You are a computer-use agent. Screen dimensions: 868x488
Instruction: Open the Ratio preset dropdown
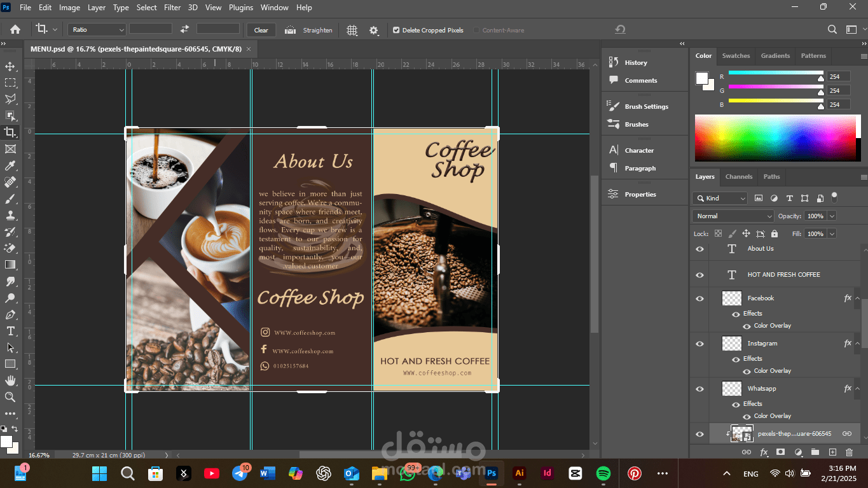(97, 30)
